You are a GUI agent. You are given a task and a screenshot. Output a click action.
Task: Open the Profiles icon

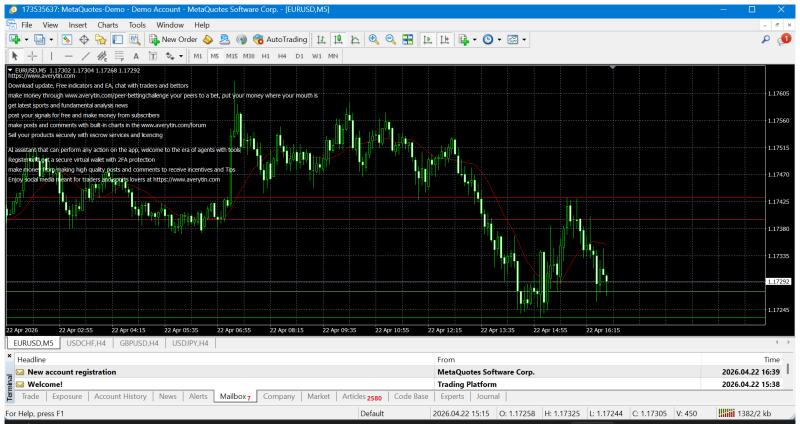coord(39,39)
